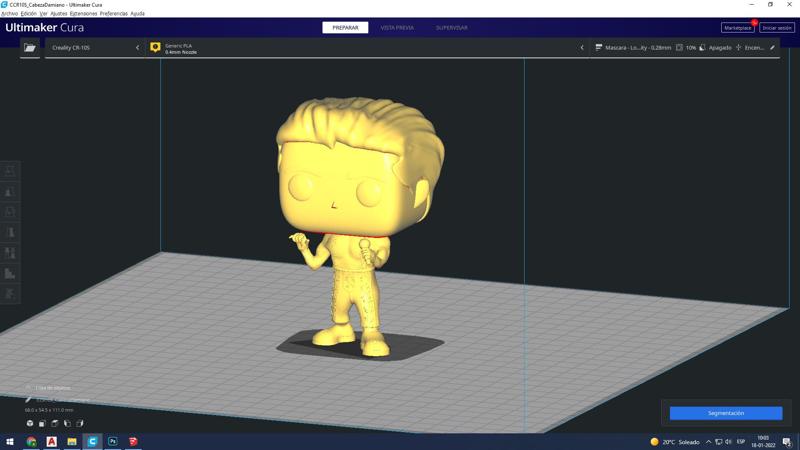800x450 pixels.
Task: Click the bottom left-toolbar plugin tool icon
Action: point(10,293)
